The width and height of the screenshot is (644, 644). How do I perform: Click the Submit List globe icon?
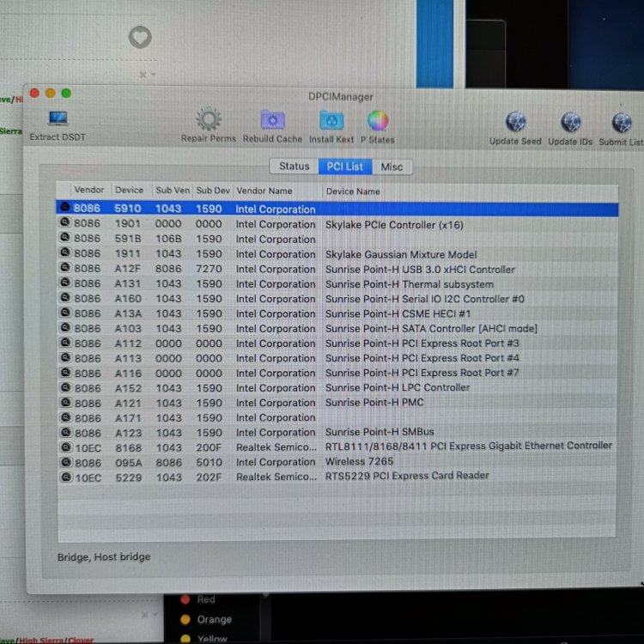pyautogui.click(x=621, y=123)
